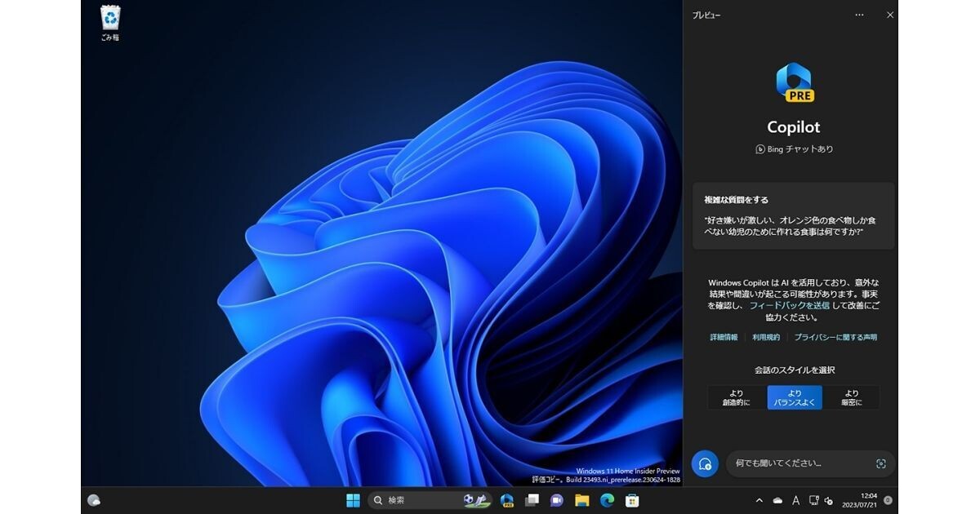Open the notification center bell icon
This screenshot has width=980, height=514.
[888, 500]
